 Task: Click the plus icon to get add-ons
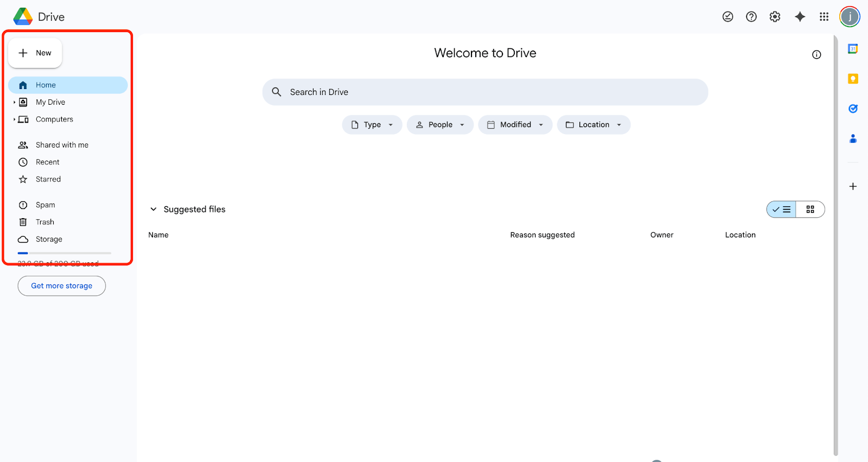click(x=853, y=186)
